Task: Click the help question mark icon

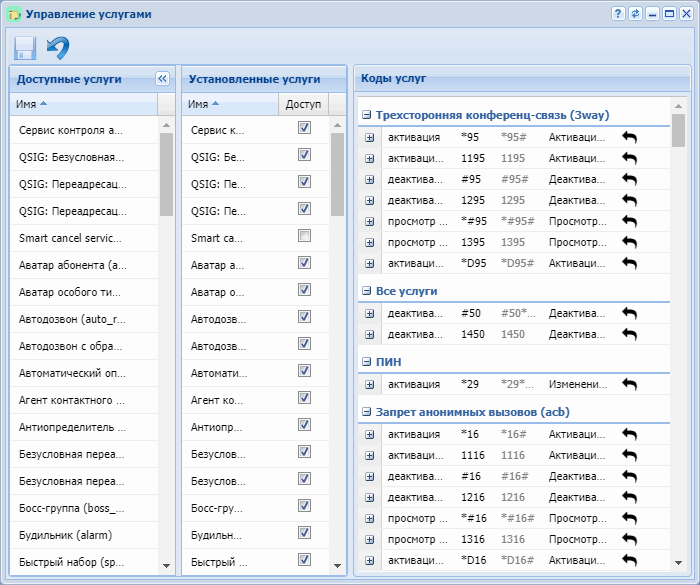Action: click(x=618, y=14)
